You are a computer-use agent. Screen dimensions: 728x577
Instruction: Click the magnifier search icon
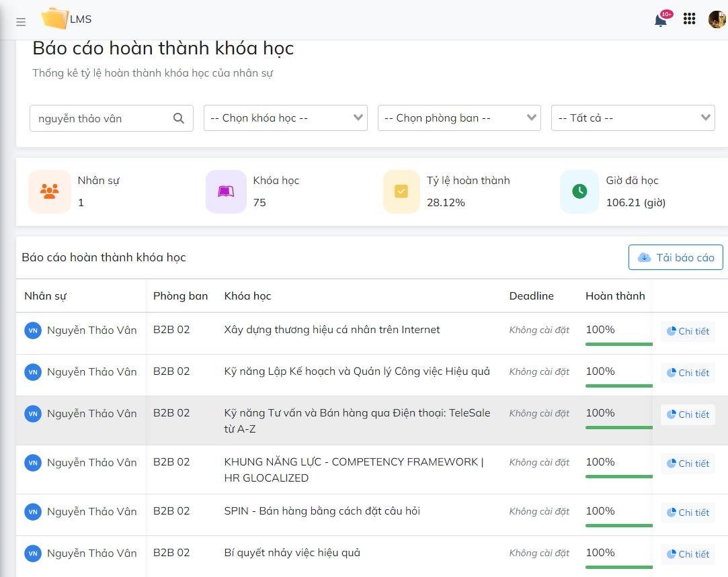[x=178, y=118]
